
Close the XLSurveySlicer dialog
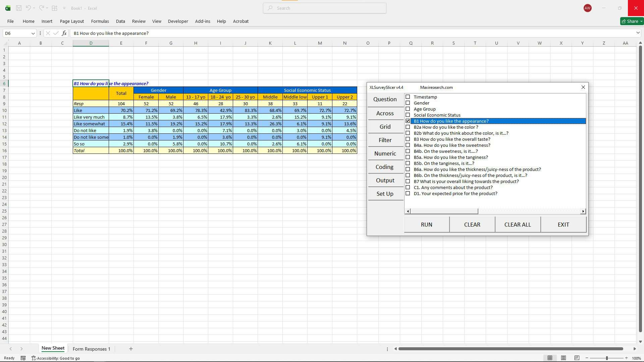pos(583,87)
